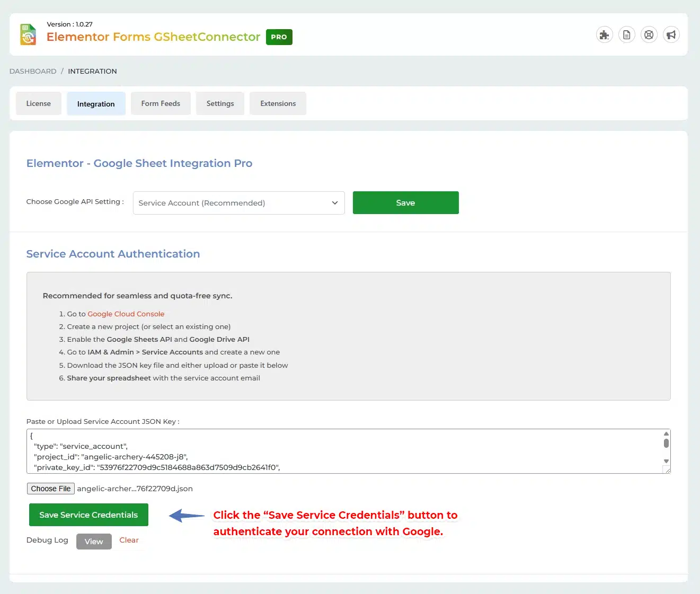Click the green PRO badge

pyautogui.click(x=279, y=37)
